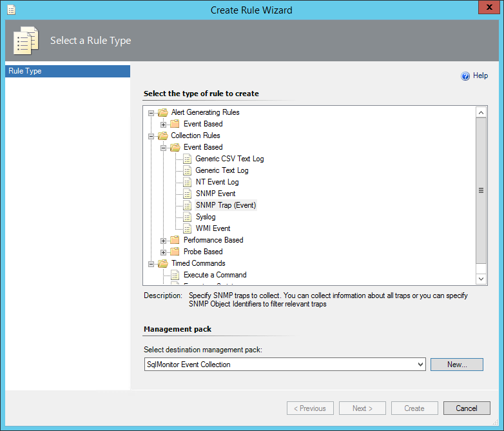Select WMI Event rule type
Viewport: 504px width, 431px height.
(x=213, y=228)
